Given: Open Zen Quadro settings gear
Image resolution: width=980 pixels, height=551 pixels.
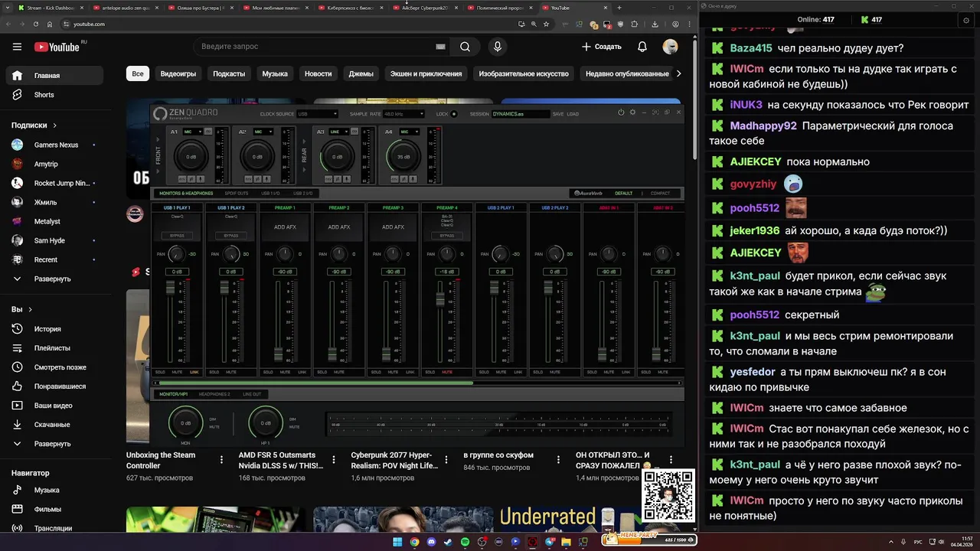Looking at the screenshot, I should [632, 112].
